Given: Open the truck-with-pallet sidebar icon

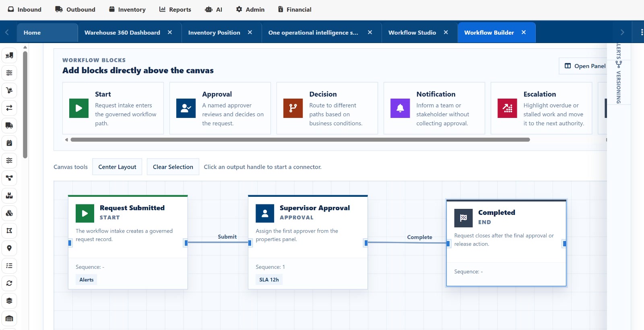Looking at the screenshot, I should coord(9,56).
